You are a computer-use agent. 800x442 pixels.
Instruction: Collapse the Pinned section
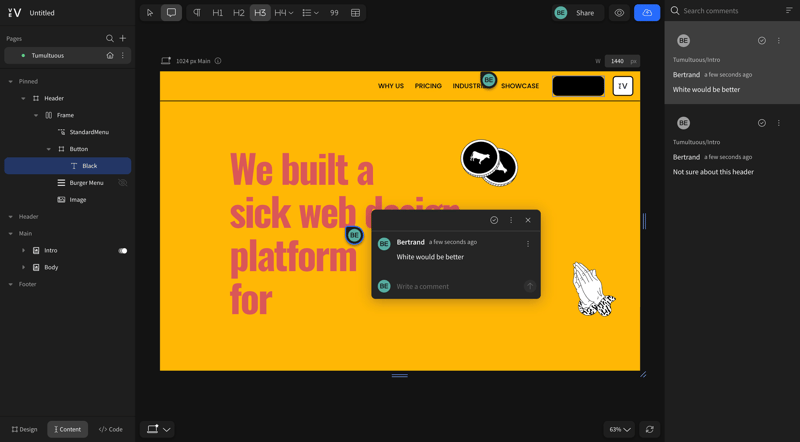(11, 81)
